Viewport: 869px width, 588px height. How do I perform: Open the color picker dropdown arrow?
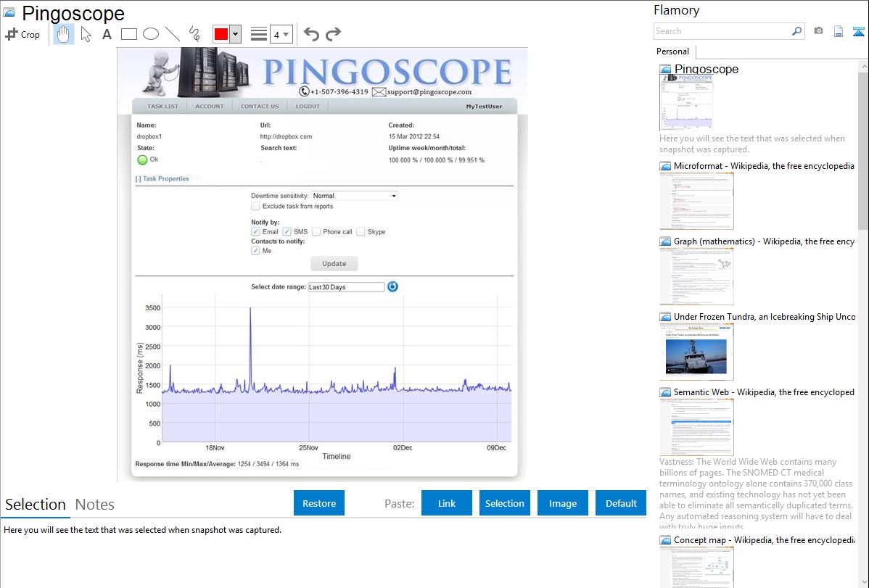click(235, 34)
